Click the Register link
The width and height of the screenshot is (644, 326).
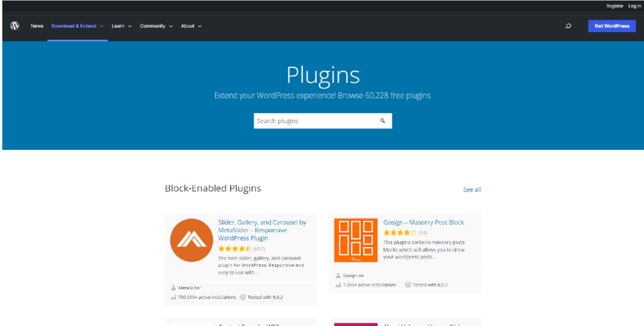click(x=615, y=6)
